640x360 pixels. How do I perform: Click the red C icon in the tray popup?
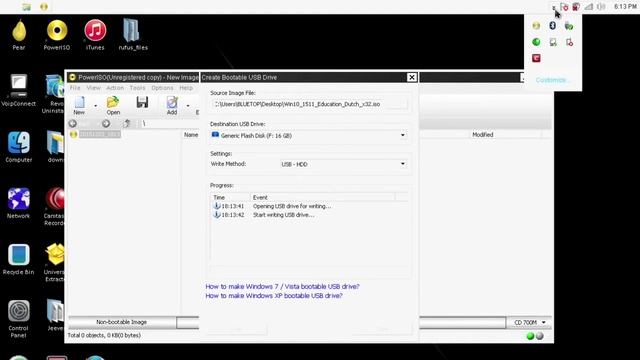536,58
